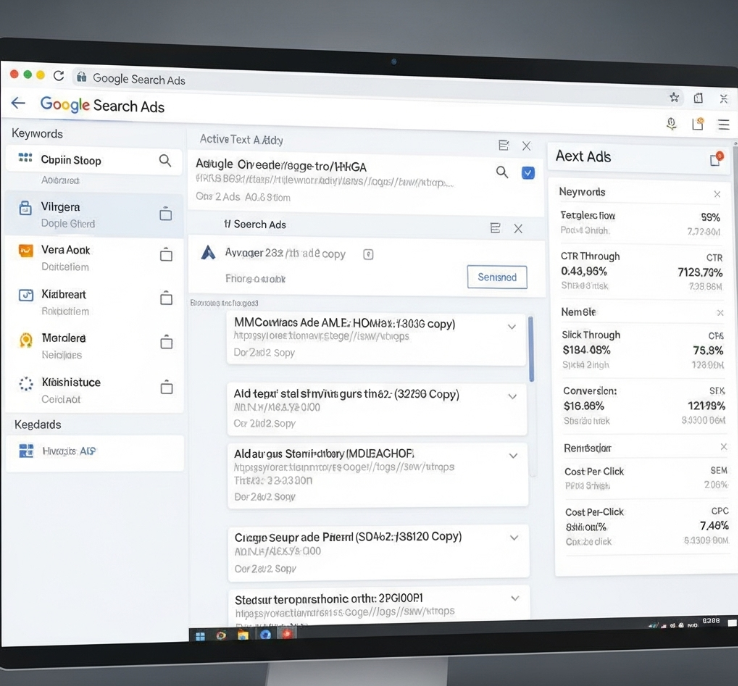Image resolution: width=738 pixels, height=686 pixels.
Task: Close the Active Text panel with X
Action: pos(527,146)
